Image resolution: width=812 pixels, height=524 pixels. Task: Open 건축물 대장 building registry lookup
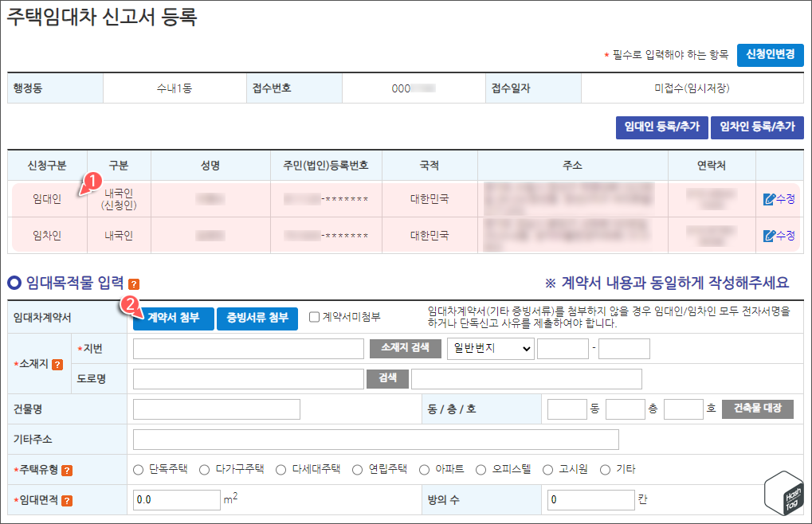756,409
